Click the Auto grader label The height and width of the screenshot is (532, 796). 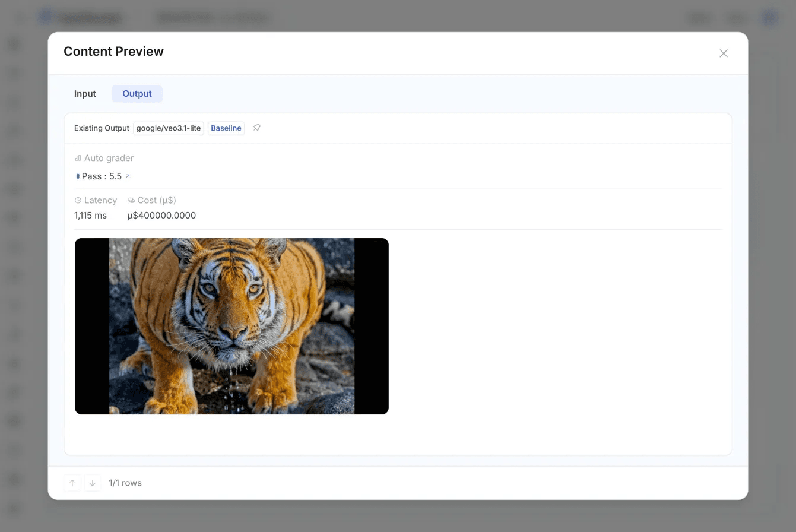[x=109, y=159]
